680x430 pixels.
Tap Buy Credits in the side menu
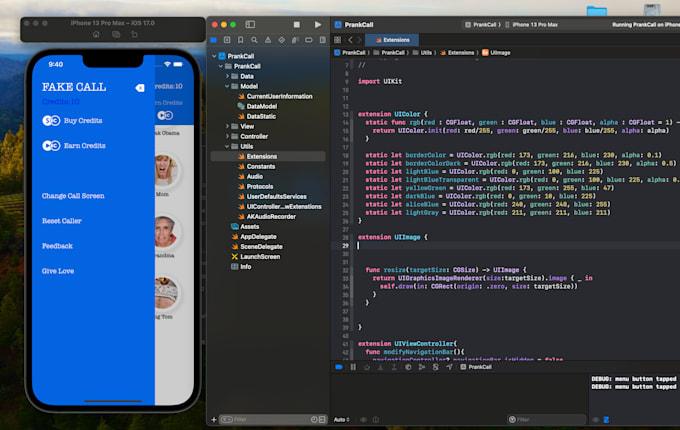tap(84, 120)
